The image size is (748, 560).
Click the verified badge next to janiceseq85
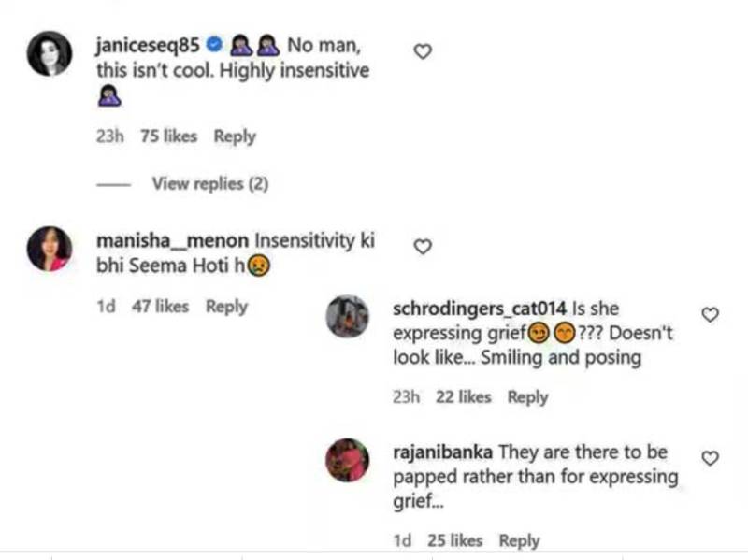tap(214, 45)
